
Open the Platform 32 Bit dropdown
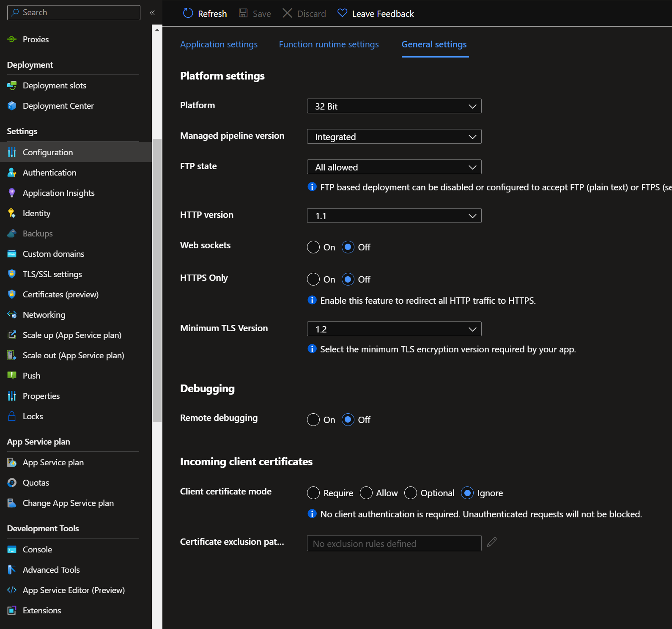[x=394, y=106]
